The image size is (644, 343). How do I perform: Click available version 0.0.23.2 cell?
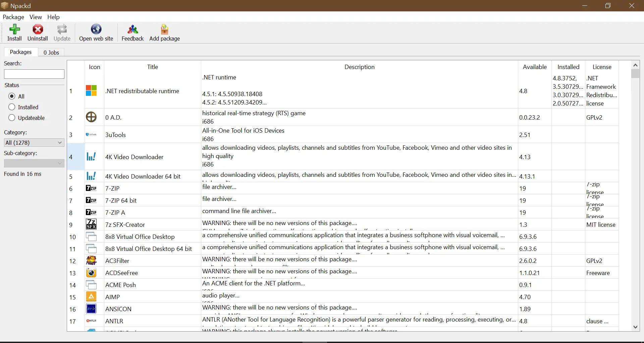tap(535, 117)
